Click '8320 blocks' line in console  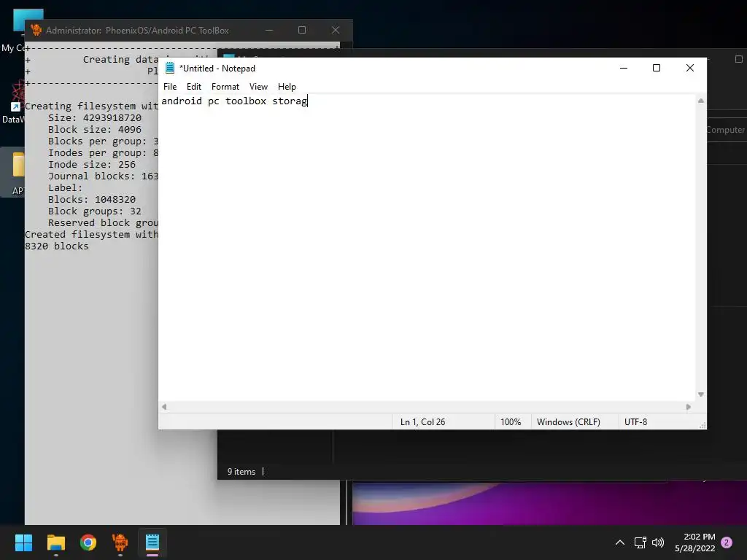click(x=56, y=246)
